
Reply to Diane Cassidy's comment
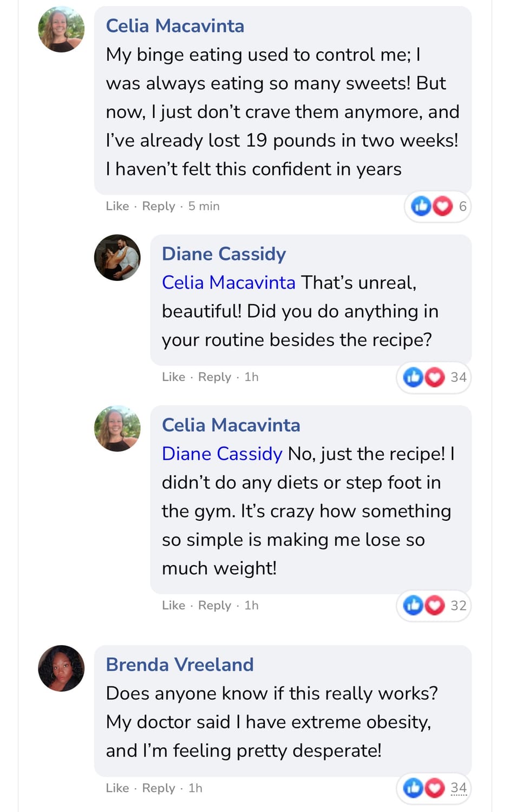[x=214, y=377]
